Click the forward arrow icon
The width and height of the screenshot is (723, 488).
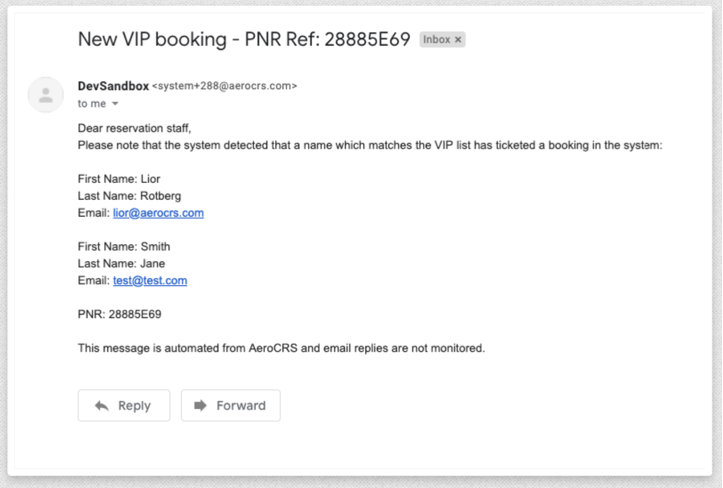[x=200, y=405]
